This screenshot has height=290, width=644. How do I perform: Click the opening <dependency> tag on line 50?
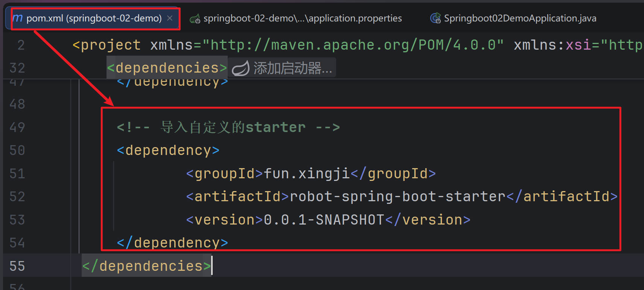(168, 150)
